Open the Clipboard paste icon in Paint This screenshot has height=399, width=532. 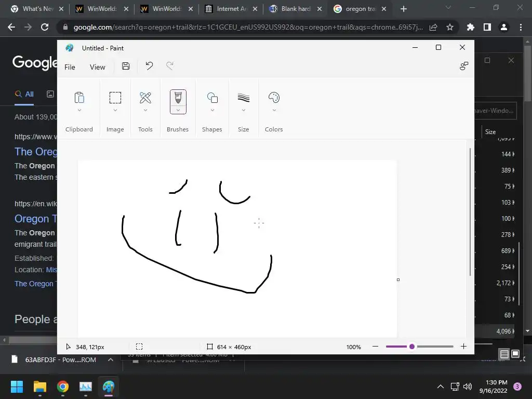pyautogui.click(x=79, y=98)
